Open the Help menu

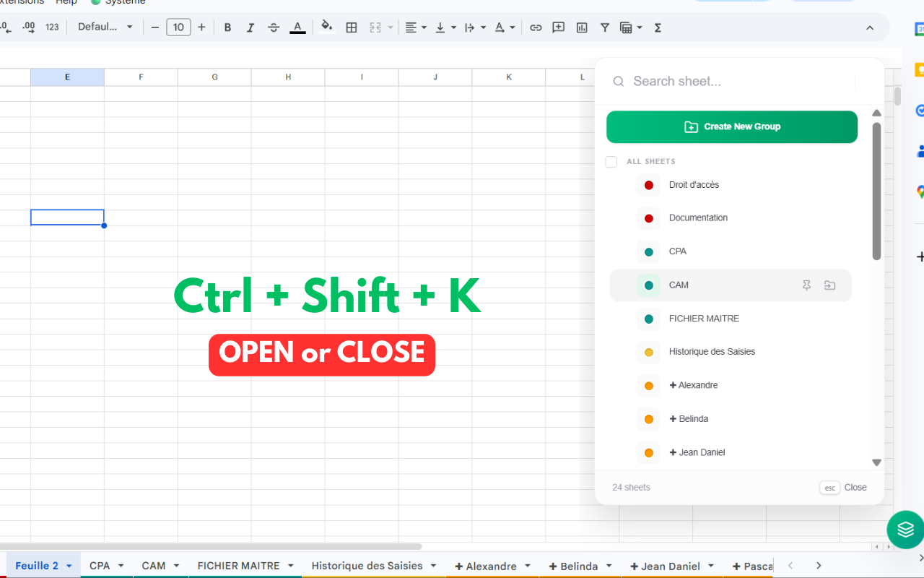[x=66, y=2]
